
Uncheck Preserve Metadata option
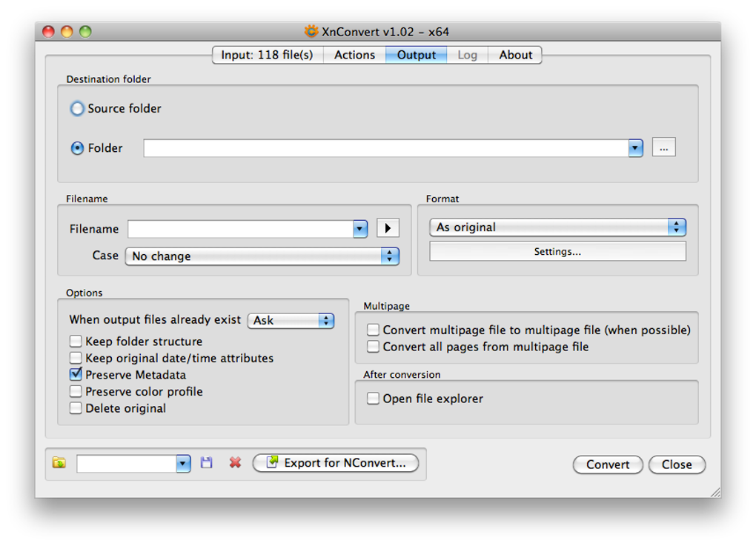coord(76,374)
